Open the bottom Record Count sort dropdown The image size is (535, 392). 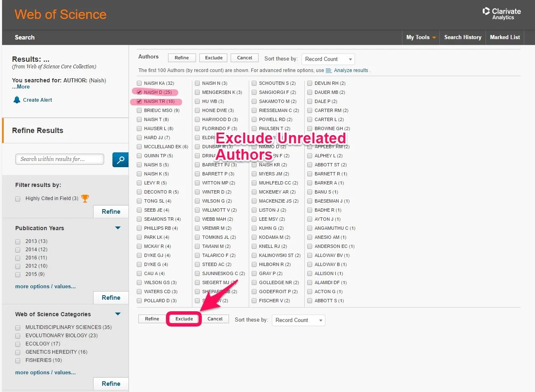pos(298,320)
